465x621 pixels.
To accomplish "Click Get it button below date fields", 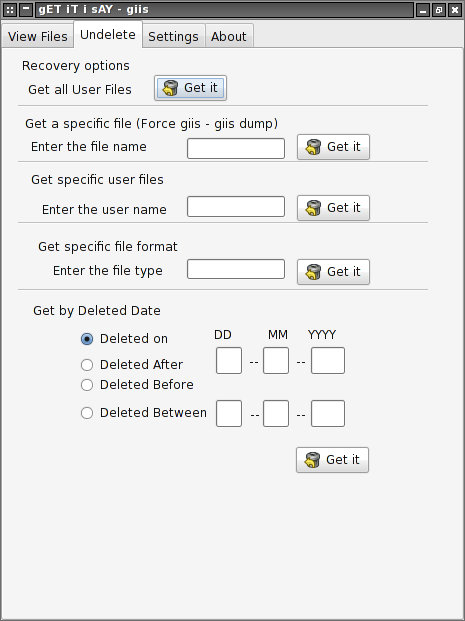I will click(332, 460).
